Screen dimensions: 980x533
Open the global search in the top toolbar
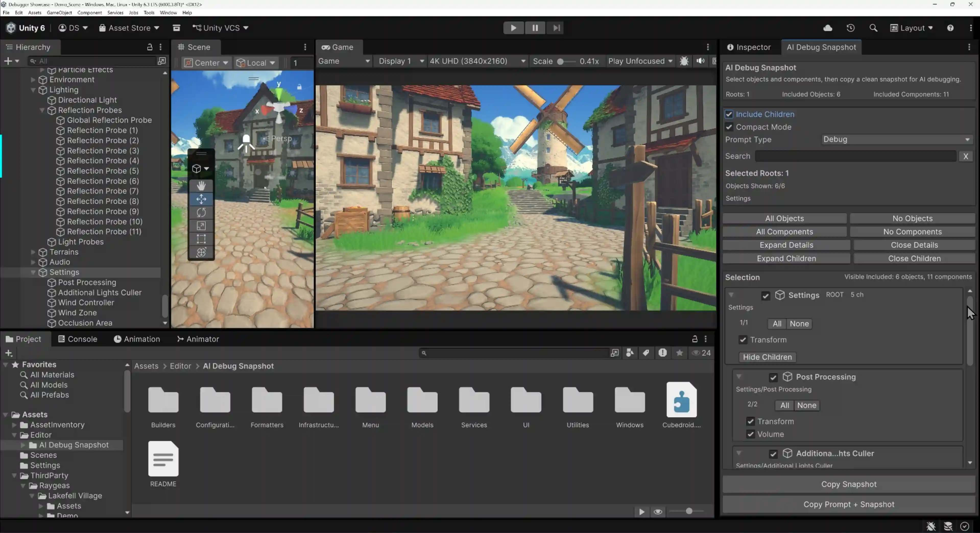click(874, 28)
